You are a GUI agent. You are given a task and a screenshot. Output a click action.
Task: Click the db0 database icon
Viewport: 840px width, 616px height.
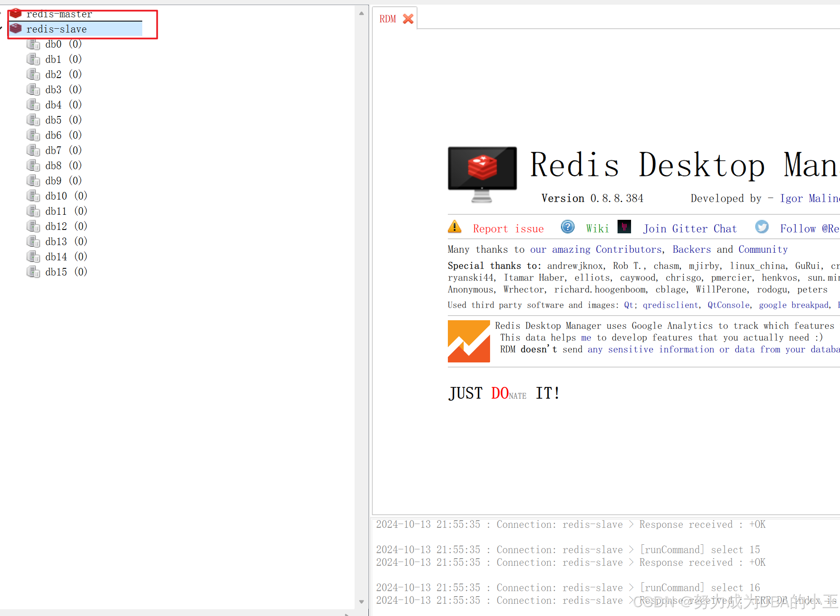[x=33, y=44]
